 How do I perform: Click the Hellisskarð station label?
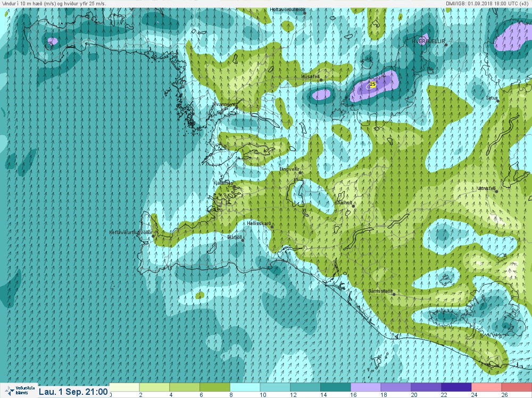(x=259, y=223)
